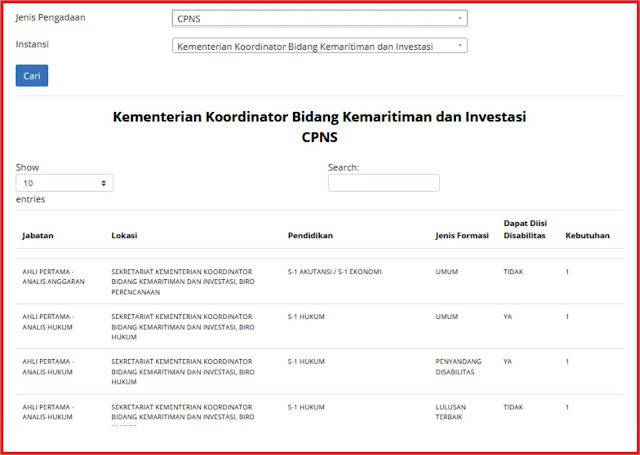The height and width of the screenshot is (455, 640).
Task: Sort table by Kebutuhan column header
Action: (x=587, y=236)
